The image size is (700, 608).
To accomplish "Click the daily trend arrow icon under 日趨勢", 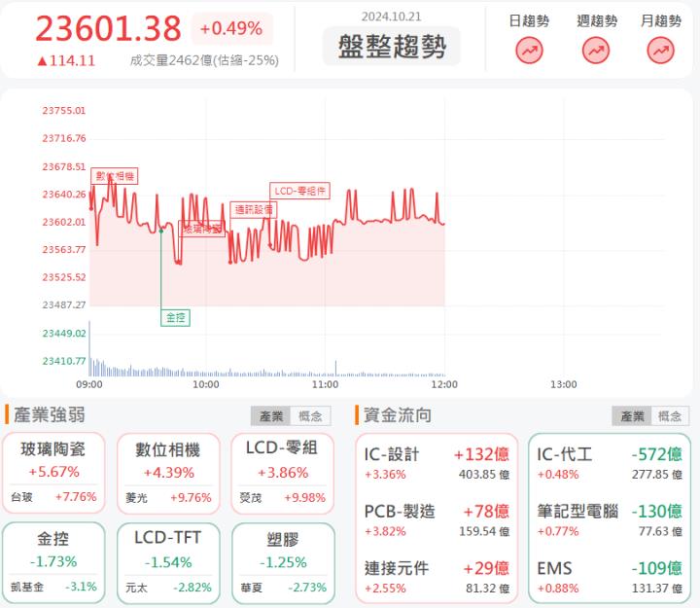I will [x=529, y=51].
